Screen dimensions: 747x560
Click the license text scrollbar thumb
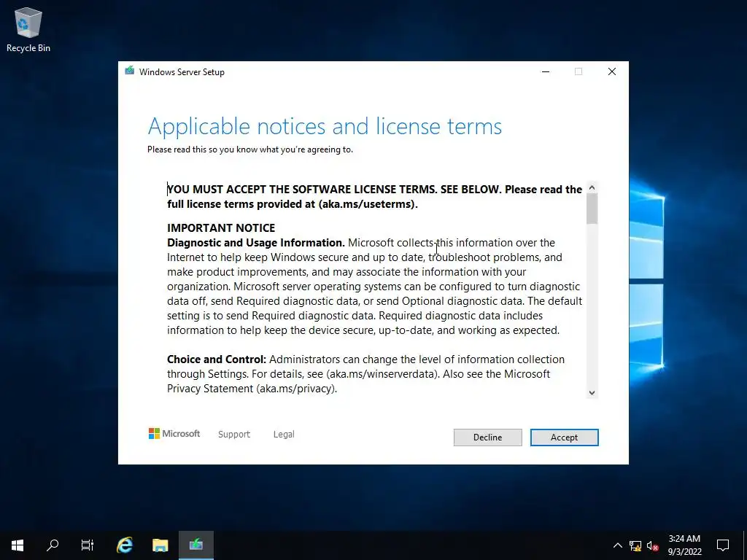tap(592, 209)
